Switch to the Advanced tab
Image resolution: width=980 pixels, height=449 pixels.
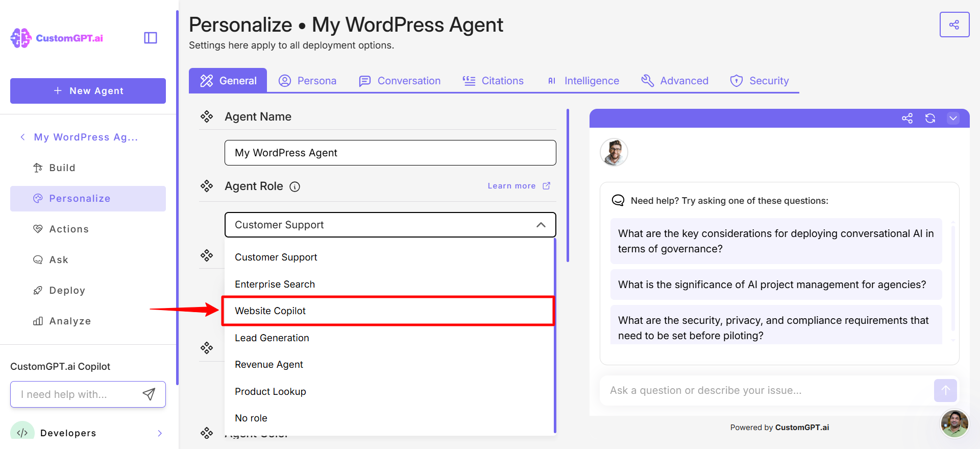[x=675, y=81]
